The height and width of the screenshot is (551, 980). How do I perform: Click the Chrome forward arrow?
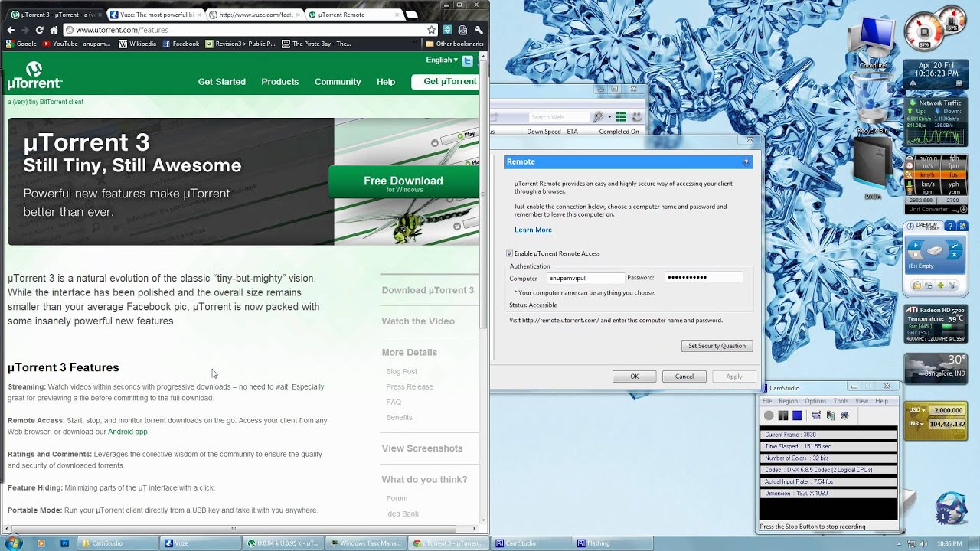coord(25,30)
